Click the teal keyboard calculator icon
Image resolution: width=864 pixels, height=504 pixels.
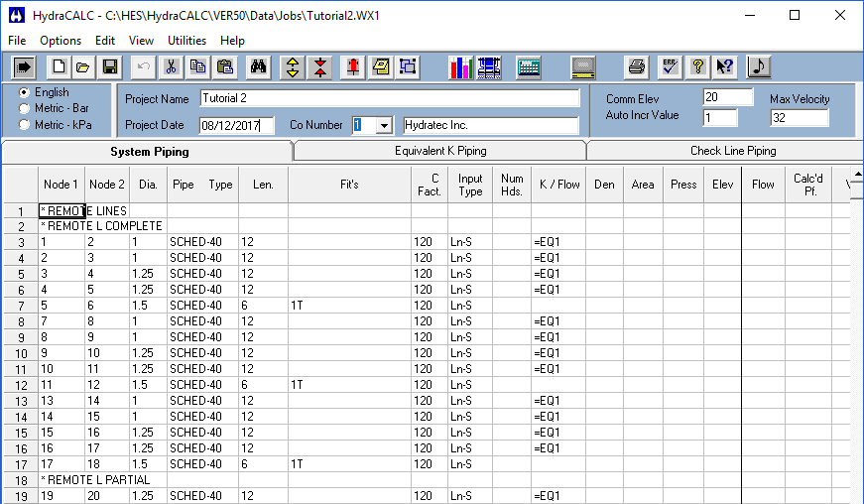[529, 67]
